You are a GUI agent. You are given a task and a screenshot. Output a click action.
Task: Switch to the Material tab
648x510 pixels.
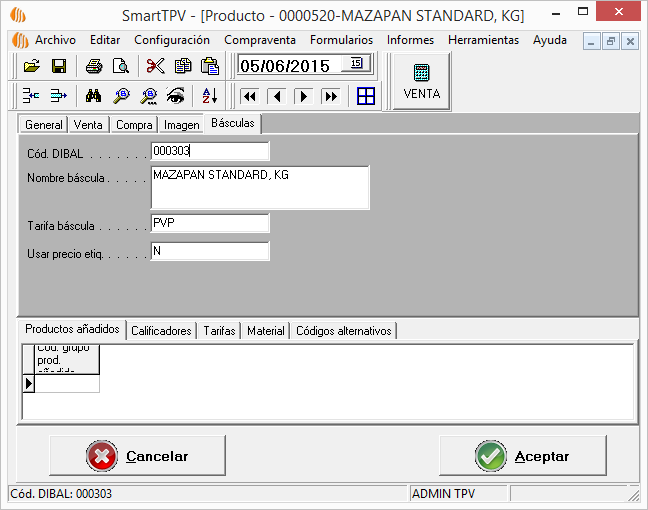click(x=266, y=331)
